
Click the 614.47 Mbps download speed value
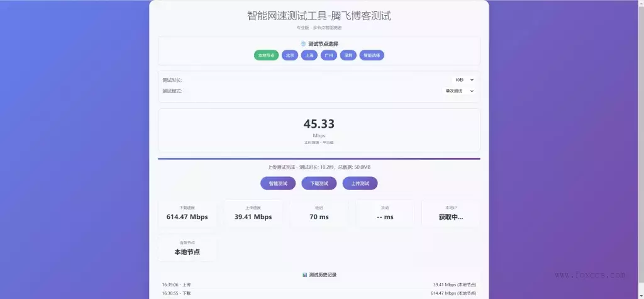tap(187, 217)
